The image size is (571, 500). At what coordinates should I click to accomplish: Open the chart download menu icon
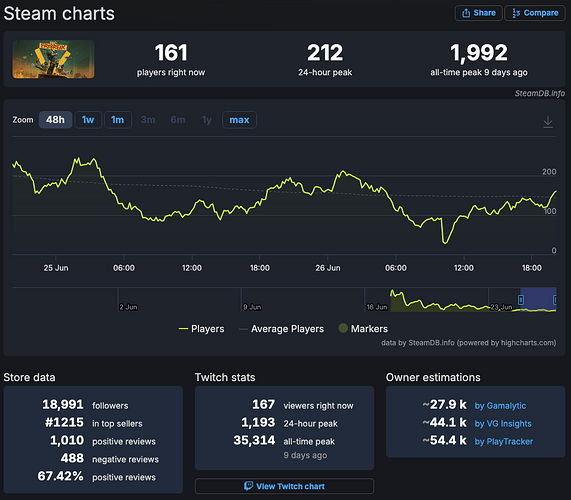click(548, 122)
